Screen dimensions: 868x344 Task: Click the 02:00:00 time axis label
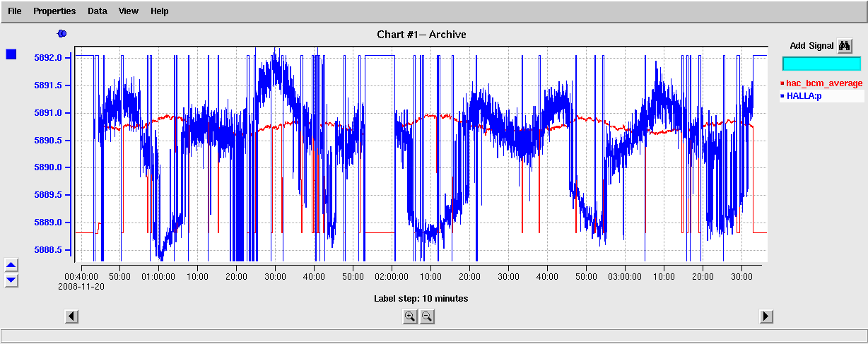click(x=392, y=277)
